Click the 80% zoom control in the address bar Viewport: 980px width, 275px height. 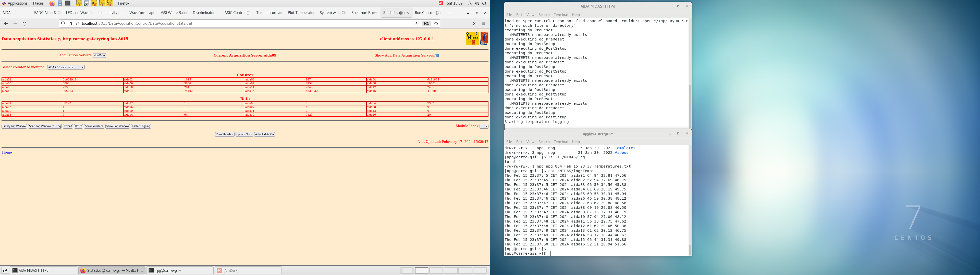(x=426, y=23)
